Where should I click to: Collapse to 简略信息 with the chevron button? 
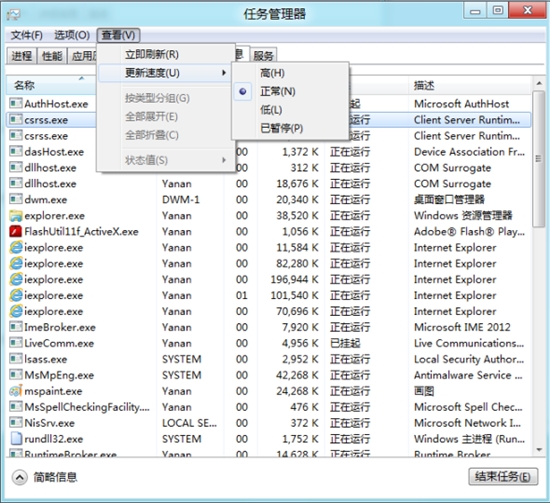tap(19, 477)
